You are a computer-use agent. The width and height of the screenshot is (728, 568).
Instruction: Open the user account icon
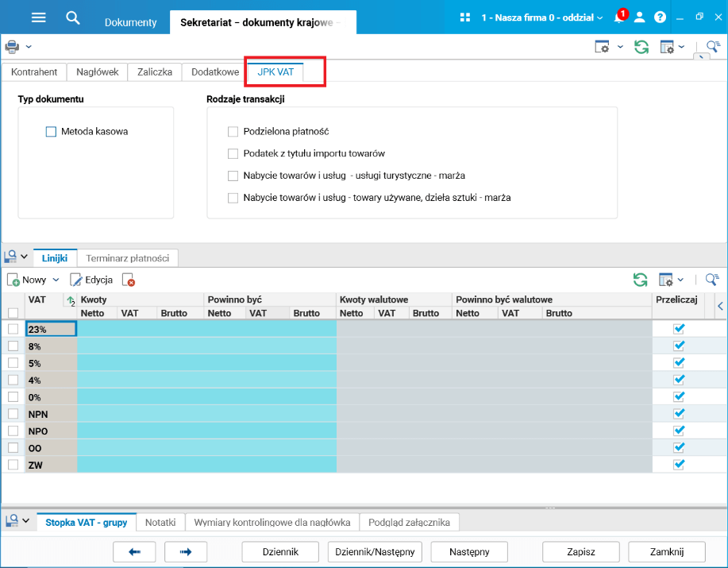pos(639,17)
